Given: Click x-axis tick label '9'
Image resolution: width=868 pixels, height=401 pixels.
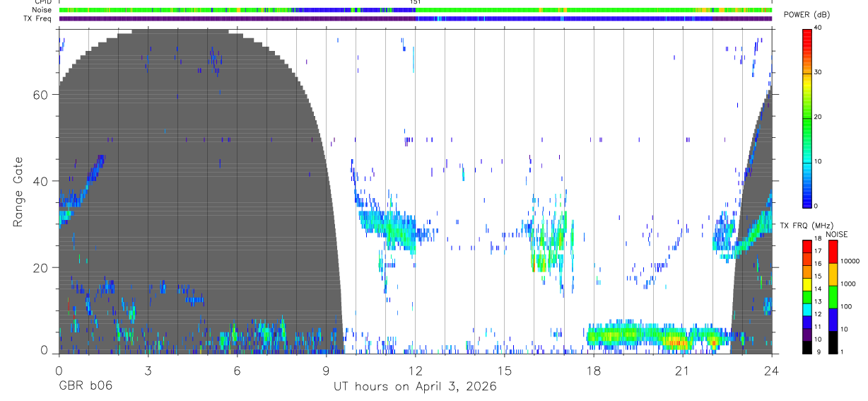Looking at the screenshot, I should [x=327, y=370].
